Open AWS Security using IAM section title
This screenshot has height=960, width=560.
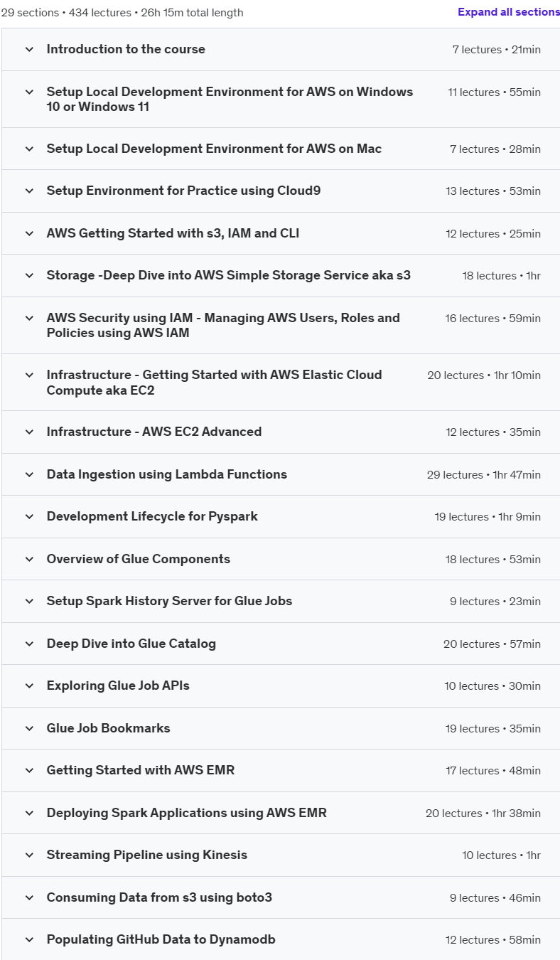(x=223, y=325)
